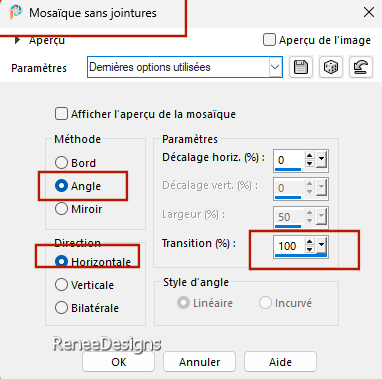Screen dimensions: 382x379
Task: Click the Transition percentage input field
Action: (289, 246)
